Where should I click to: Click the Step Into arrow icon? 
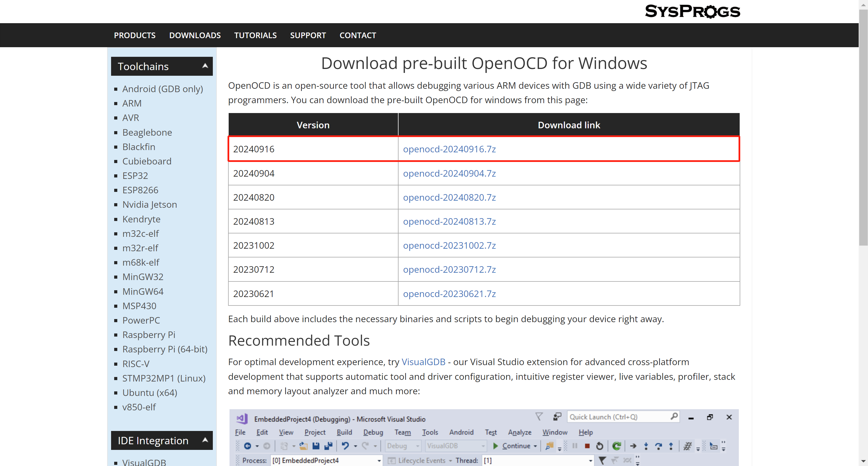pos(646,446)
